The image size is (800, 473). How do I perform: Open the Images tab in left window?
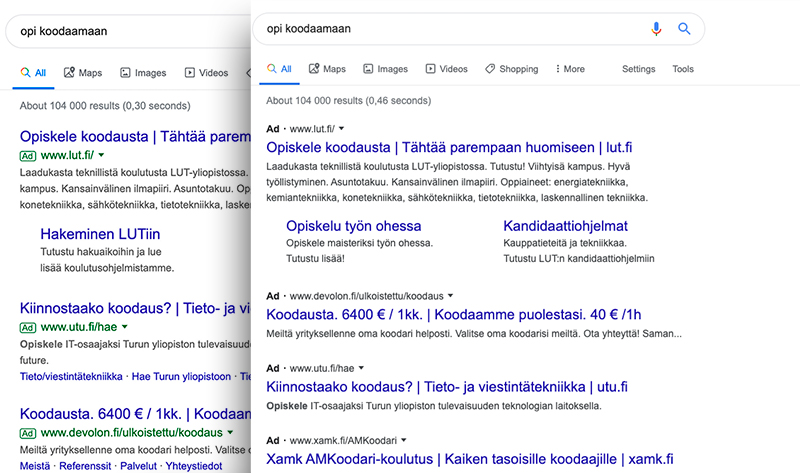[143, 72]
